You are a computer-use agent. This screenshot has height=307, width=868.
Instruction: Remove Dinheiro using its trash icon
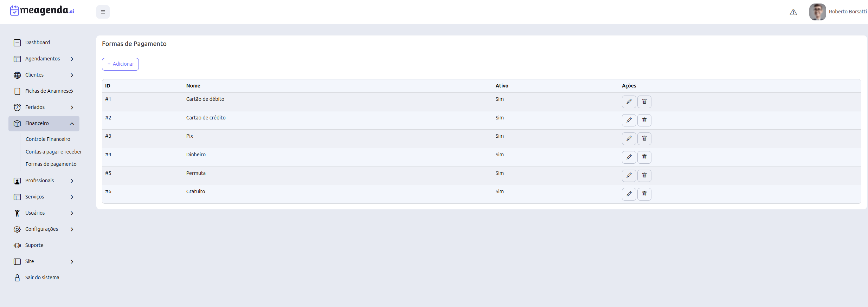644,157
